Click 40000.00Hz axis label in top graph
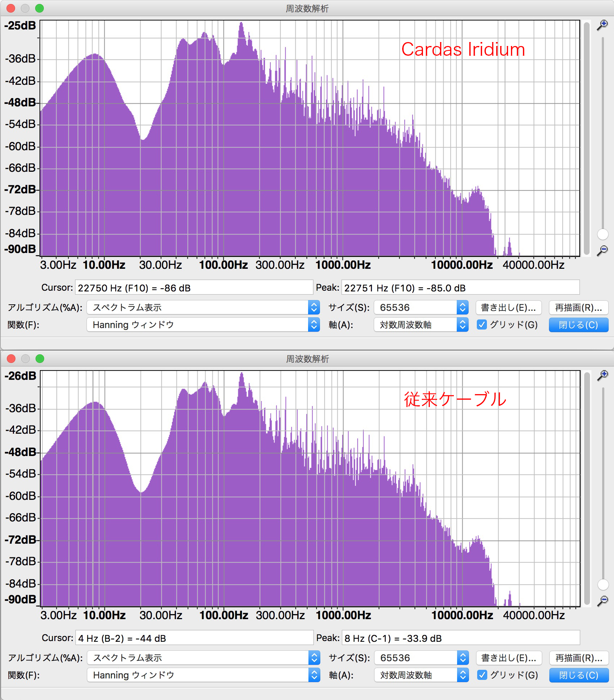 click(534, 265)
